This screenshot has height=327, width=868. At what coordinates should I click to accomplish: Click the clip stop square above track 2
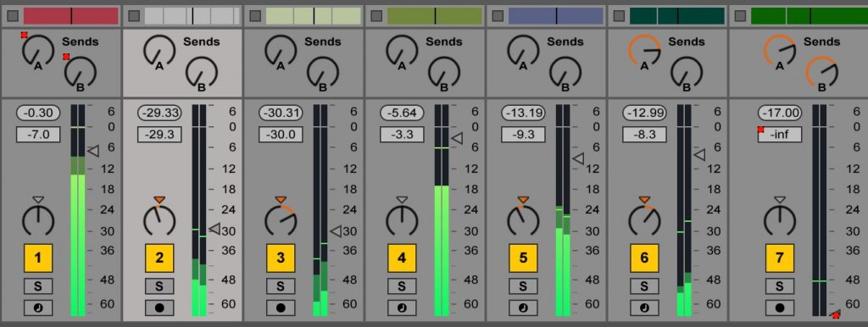pyautogui.click(x=134, y=16)
